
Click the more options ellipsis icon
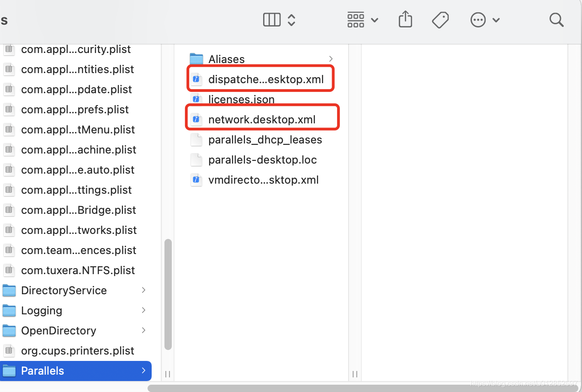click(x=478, y=20)
